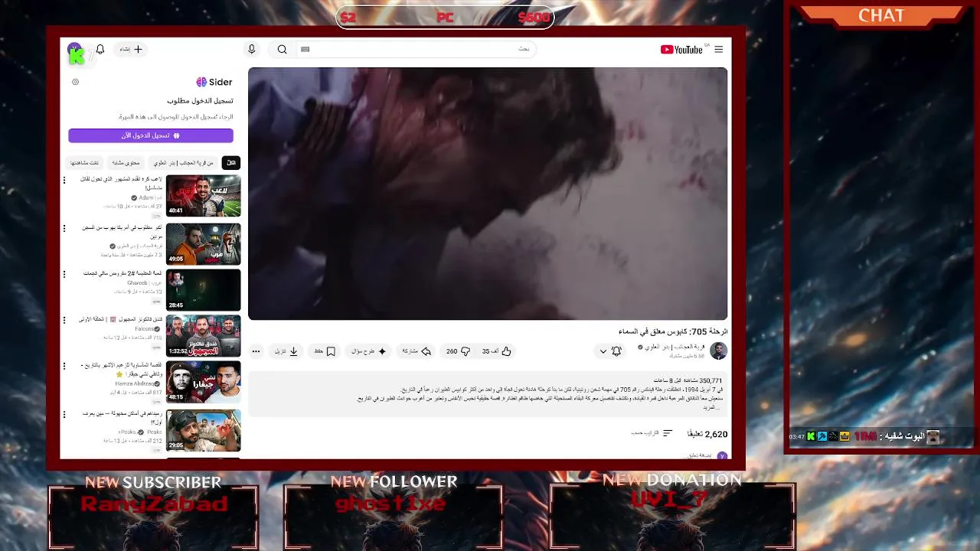Screen dimensions: 980x551
Task: Start voice search with microphone icon
Action: tap(251, 49)
